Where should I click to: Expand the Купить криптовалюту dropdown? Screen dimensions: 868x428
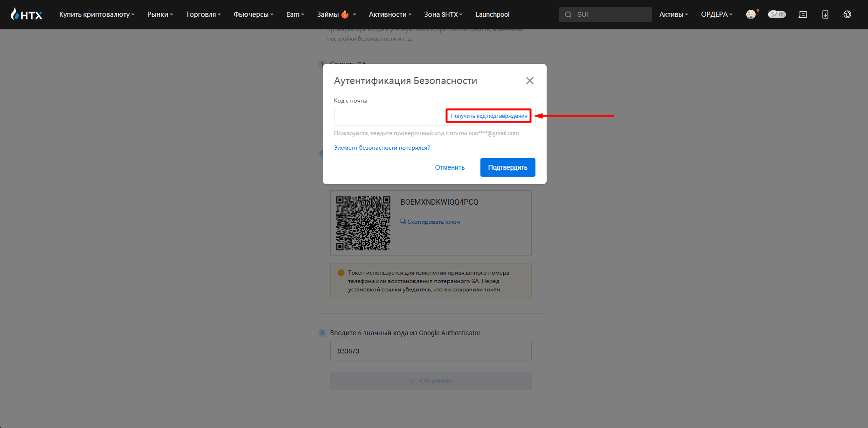(x=97, y=14)
